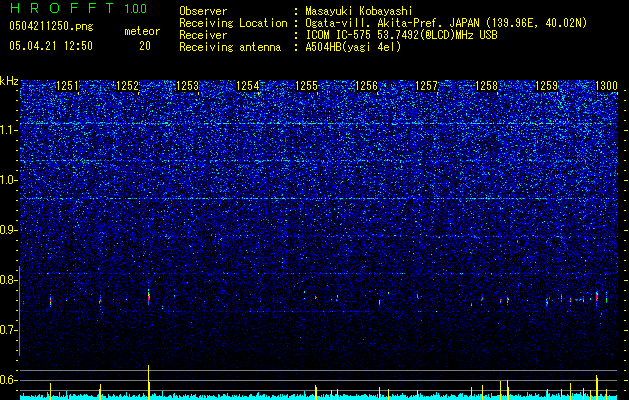Image resolution: width=629 pixels, height=400 pixels.
Task: Click the 1.0 kHz frequency label
Action: click(9, 180)
